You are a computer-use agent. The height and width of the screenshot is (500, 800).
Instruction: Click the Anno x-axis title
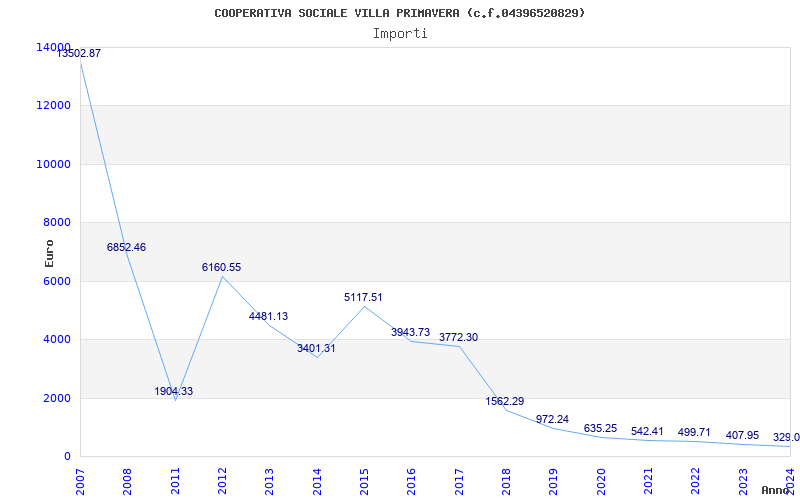[776, 490]
